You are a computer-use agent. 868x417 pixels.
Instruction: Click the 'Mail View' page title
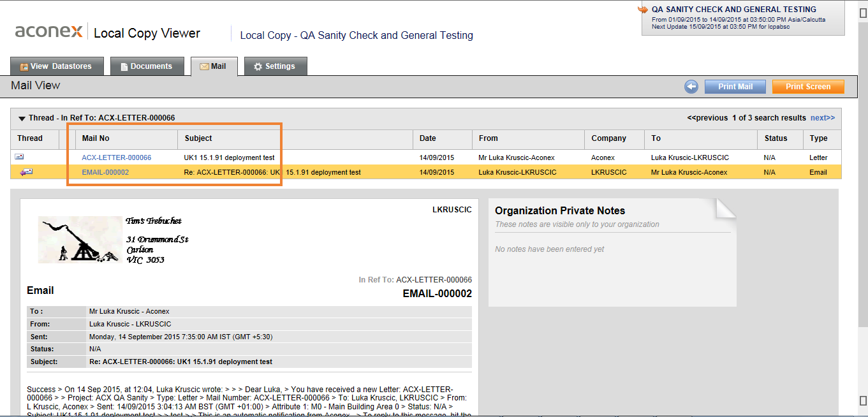[36, 85]
